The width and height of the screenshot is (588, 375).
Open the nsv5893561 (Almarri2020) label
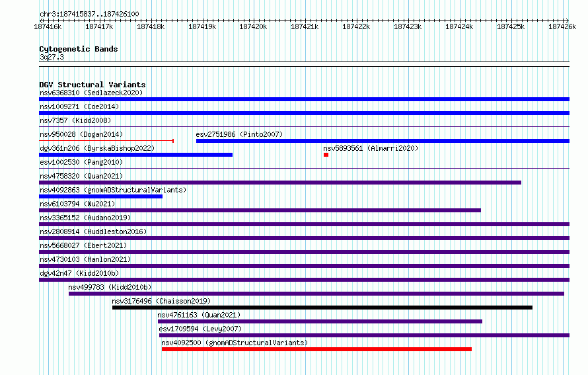coord(371,148)
